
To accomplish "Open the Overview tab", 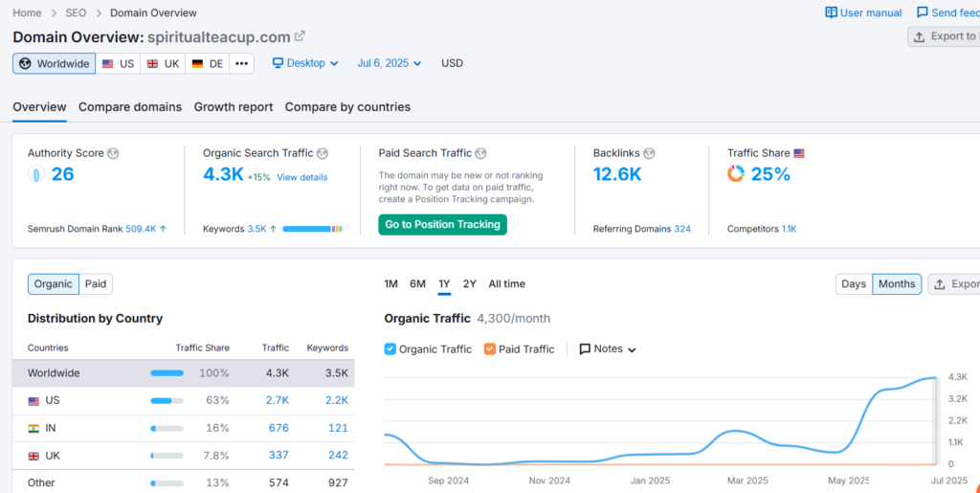I will click(39, 107).
